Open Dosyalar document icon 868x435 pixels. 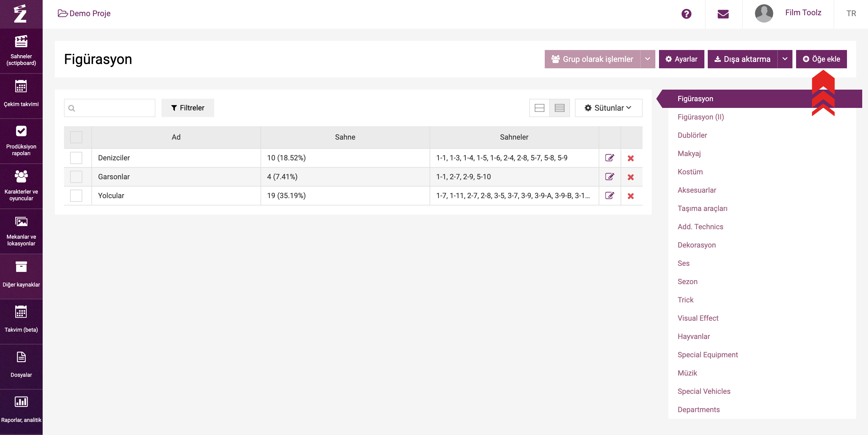point(21,357)
